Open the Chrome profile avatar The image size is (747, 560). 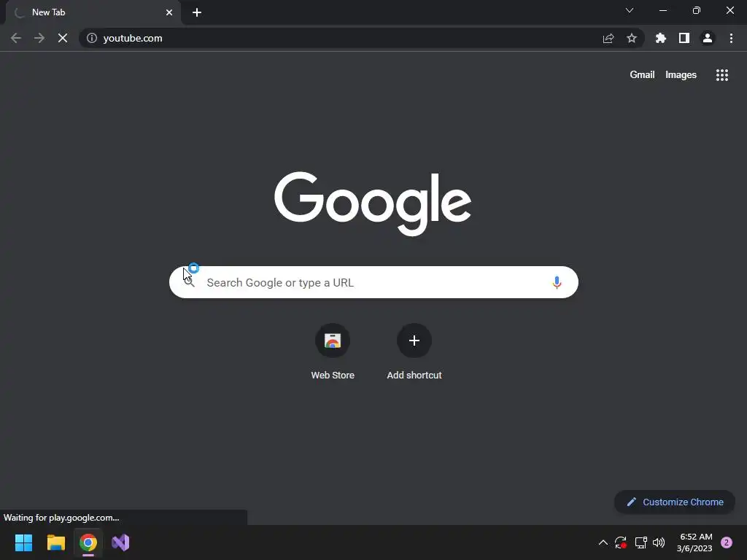(x=708, y=38)
